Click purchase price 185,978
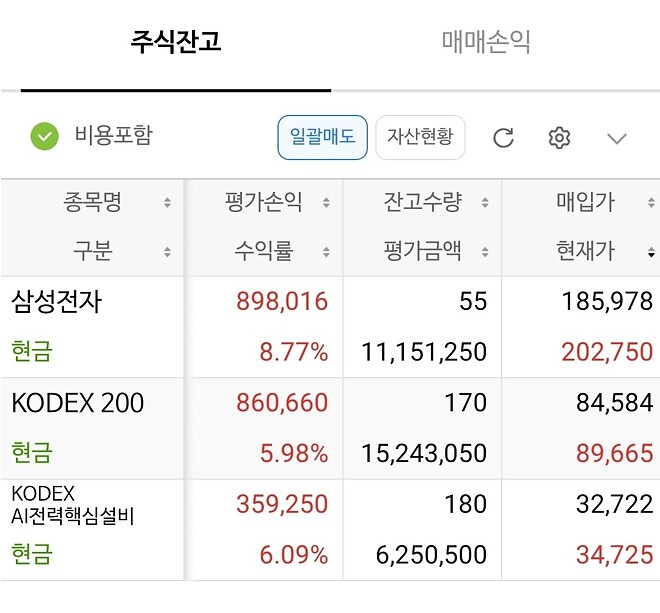 607,301
